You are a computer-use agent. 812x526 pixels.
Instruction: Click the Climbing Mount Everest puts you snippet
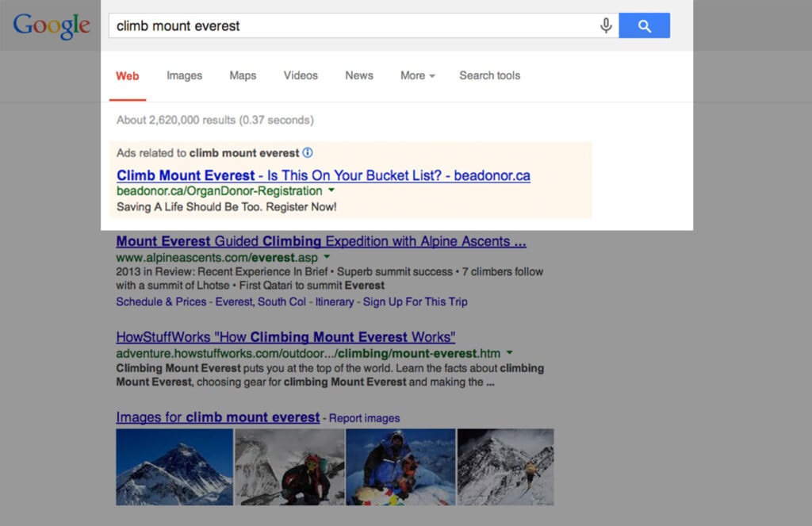point(330,375)
